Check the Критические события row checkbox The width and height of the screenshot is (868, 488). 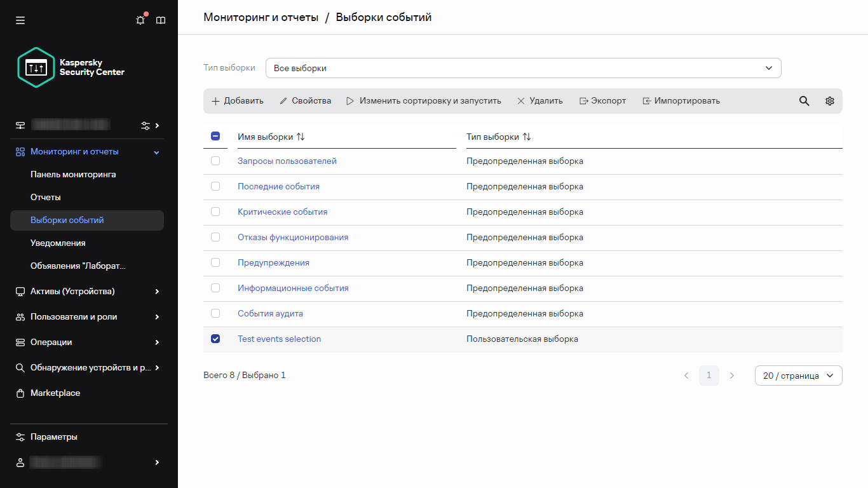(x=215, y=212)
